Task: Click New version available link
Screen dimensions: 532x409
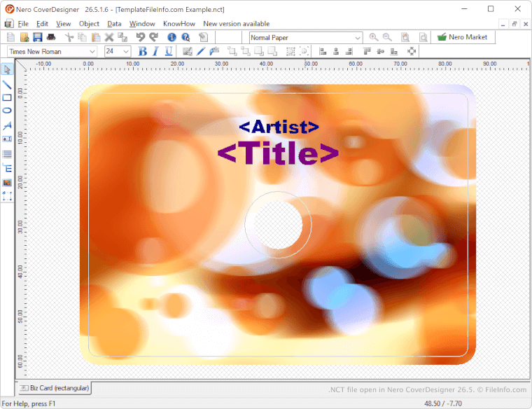Action: tap(236, 24)
